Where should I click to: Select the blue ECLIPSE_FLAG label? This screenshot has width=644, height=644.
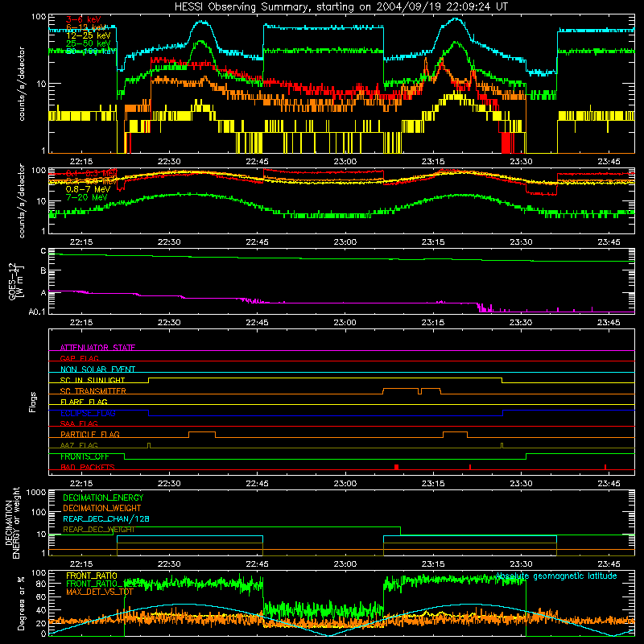point(88,413)
